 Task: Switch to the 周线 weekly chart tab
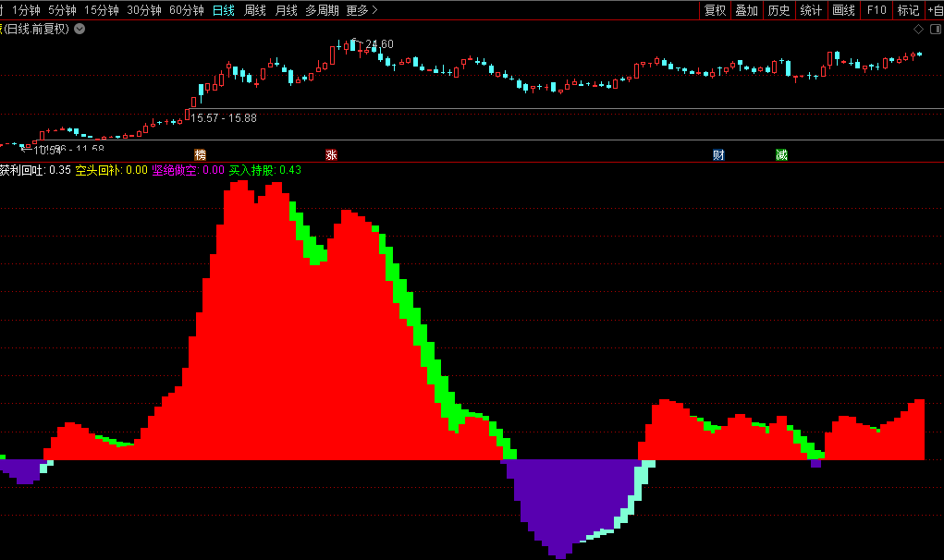[254, 11]
